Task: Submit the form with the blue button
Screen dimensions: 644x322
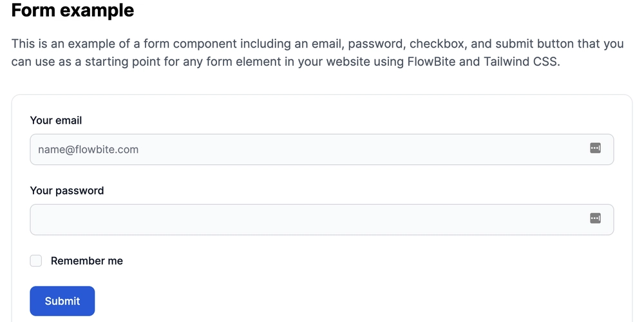Action: coord(62,301)
